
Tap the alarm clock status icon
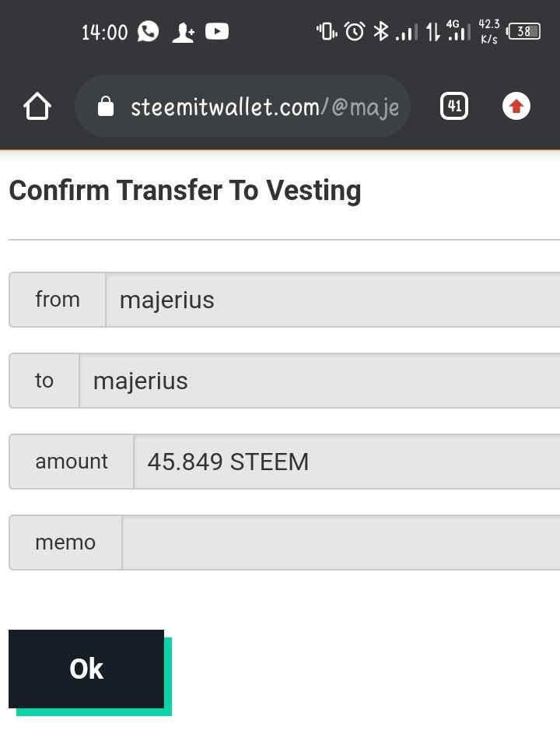354,32
